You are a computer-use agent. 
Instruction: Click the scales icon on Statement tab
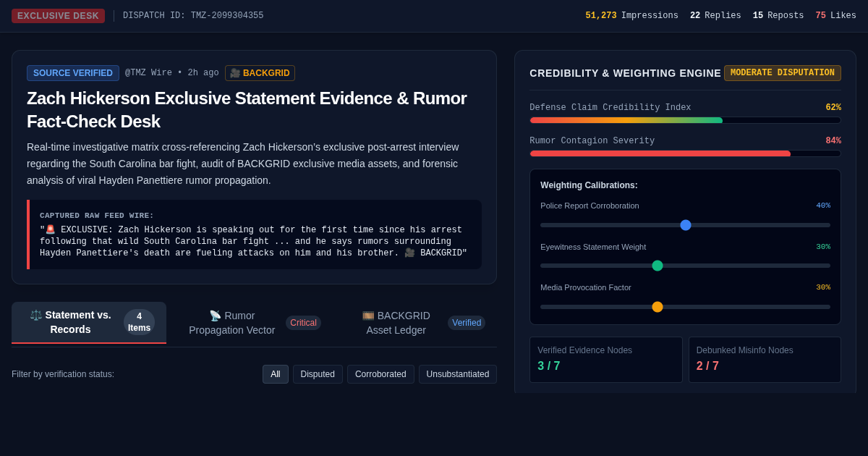36,315
